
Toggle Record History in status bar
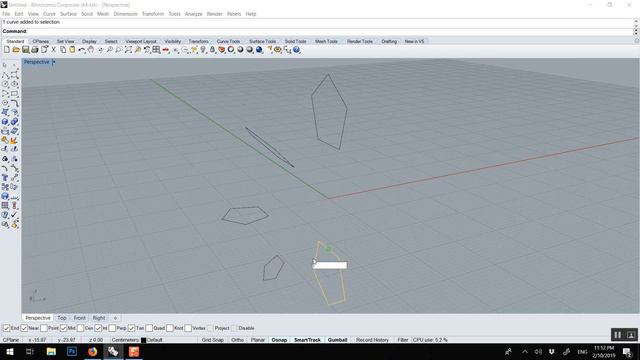pyautogui.click(x=372, y=340)
